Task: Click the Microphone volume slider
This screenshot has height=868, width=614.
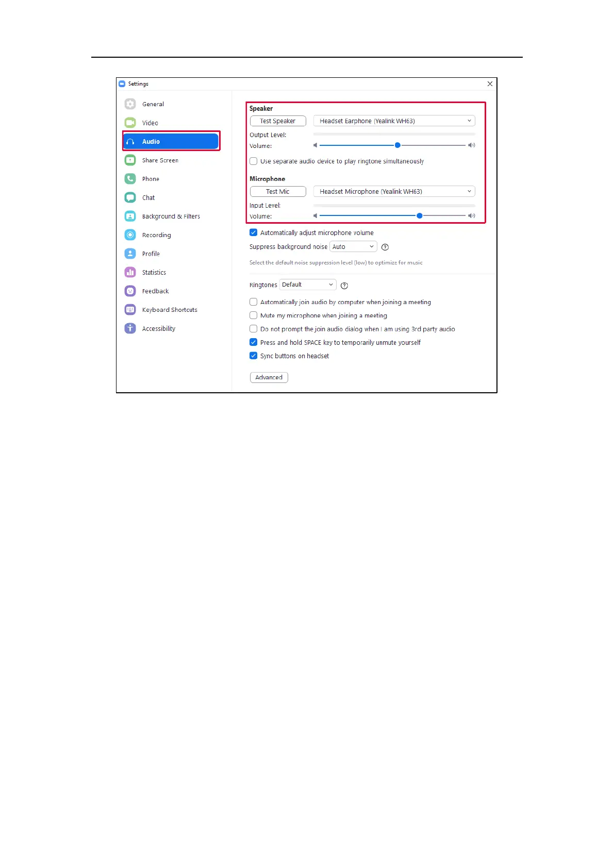Action: 392,216
